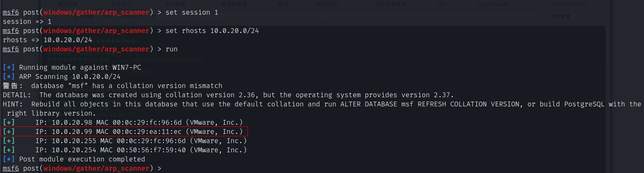Click the faint 文件管理 tab behind the terminal
The height and width of the screenshot is (173, 644).
tap(175, 4)
